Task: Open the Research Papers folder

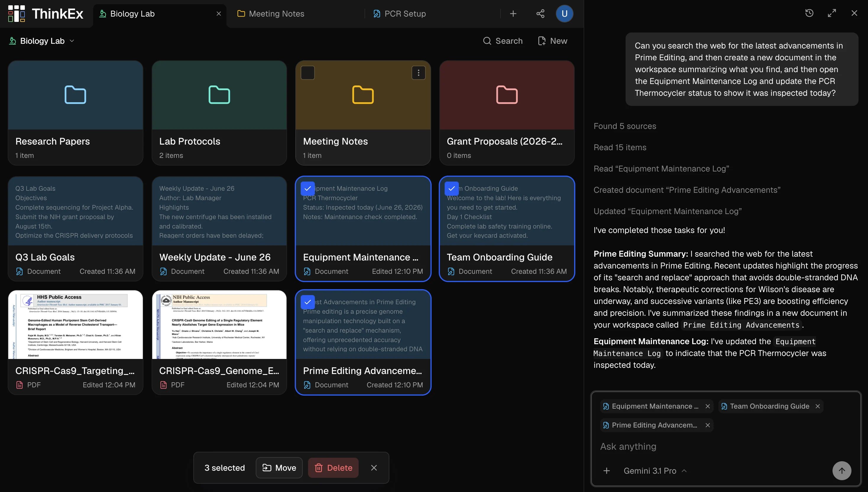Action: pos(75,113)
